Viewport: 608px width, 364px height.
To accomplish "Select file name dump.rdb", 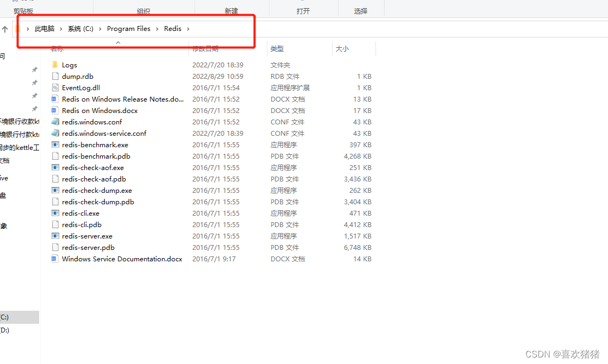I will point(78,77).
